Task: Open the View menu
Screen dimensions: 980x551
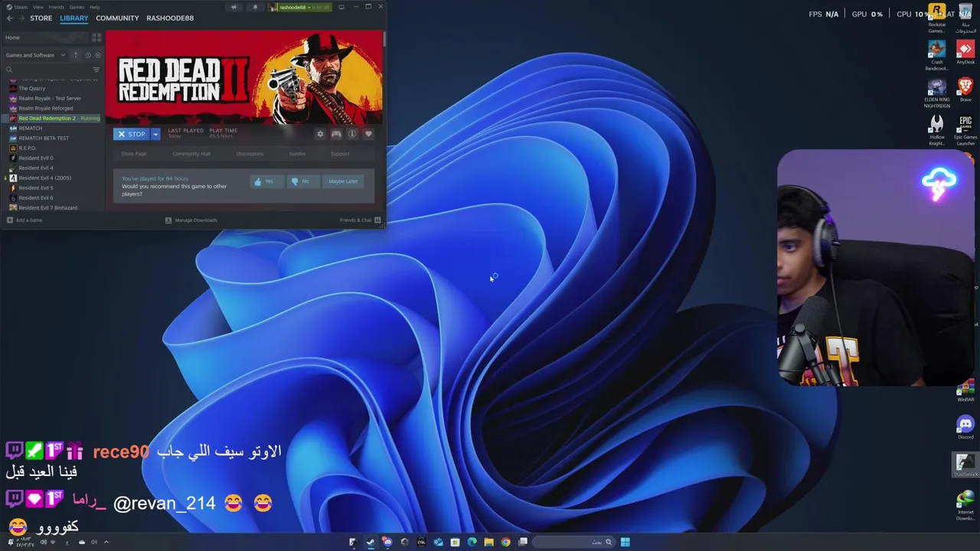Action: tap(38, 7)
